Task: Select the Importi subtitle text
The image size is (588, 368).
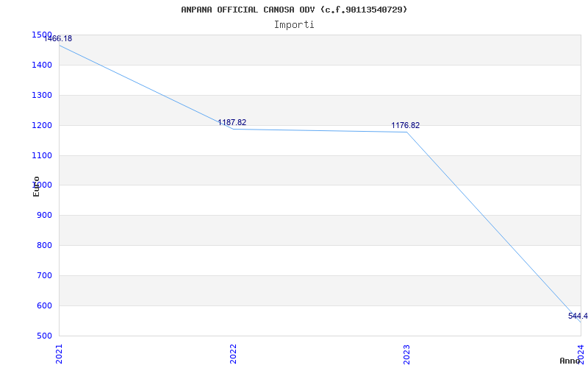Action: pos(294,25)
